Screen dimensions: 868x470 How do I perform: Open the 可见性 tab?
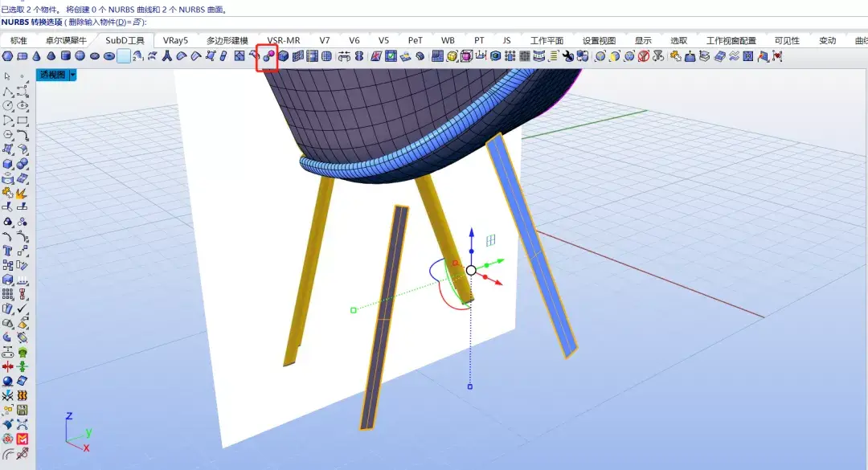pyautogui.click(x=787, y=40)
